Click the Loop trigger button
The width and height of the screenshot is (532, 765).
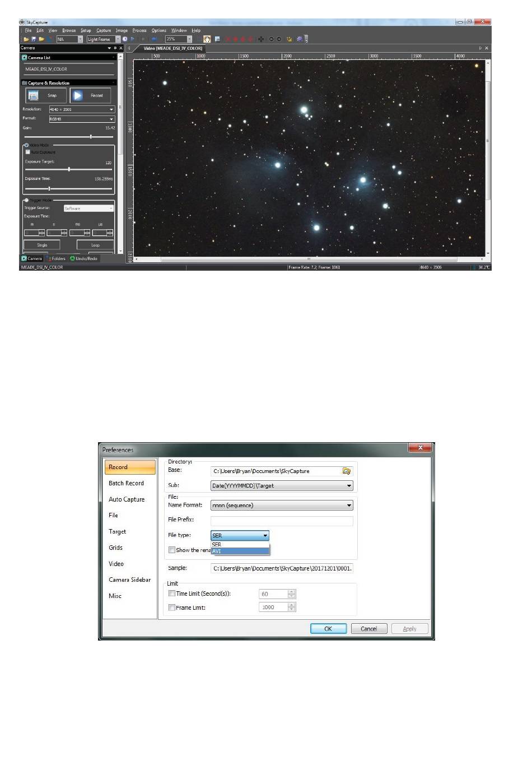coord(95,245)
